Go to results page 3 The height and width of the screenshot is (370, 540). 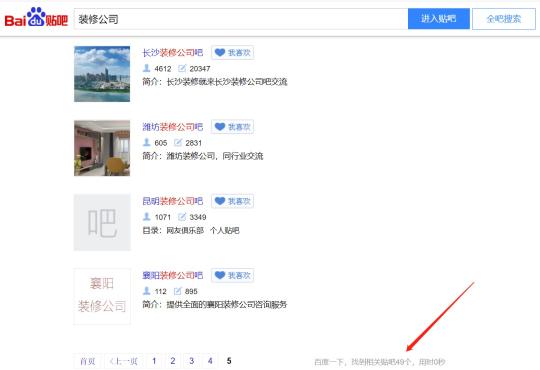tap(191, 361)
